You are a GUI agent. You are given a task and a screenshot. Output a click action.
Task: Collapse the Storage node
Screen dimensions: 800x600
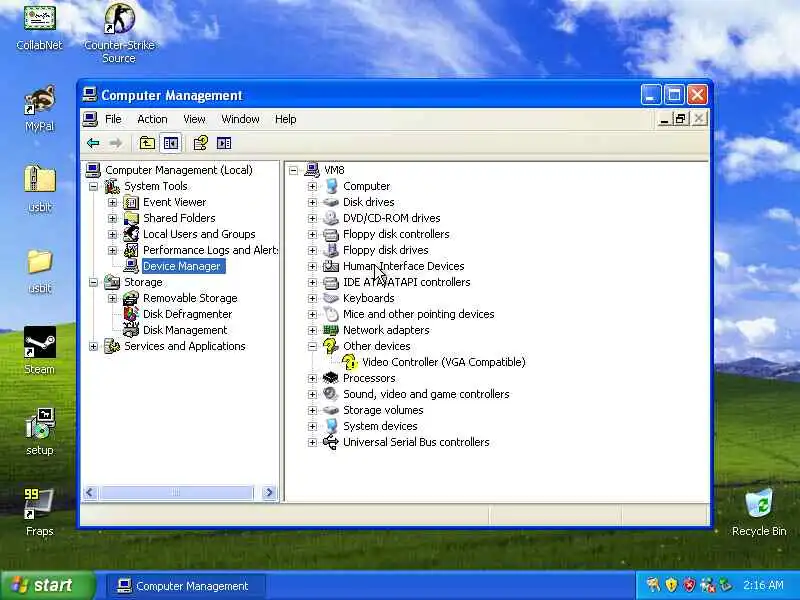[93, 282]
